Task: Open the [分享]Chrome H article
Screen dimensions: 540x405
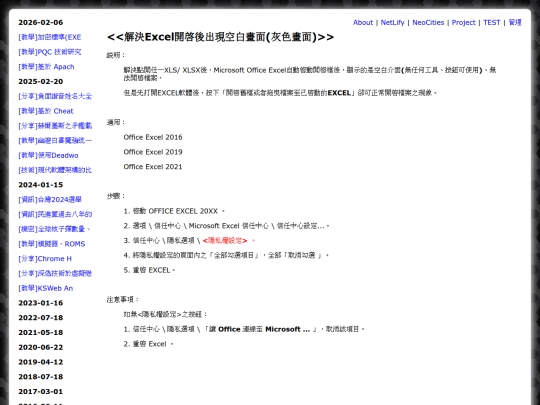Action: tap(45, 259)
